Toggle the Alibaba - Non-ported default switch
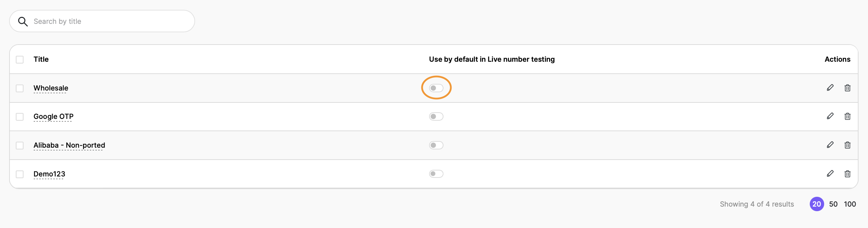Image resolution: width=868 pixels, height=228 pixels. (x=436, y=145)
